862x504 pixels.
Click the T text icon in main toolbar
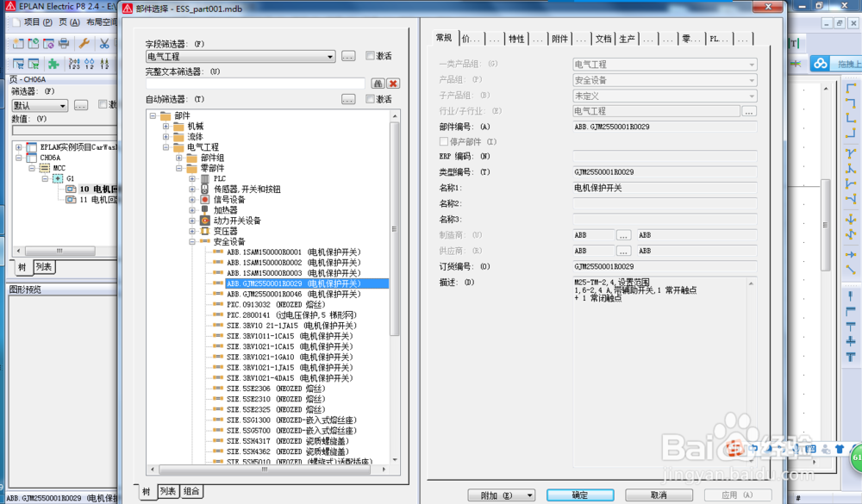tap(795, 43)
